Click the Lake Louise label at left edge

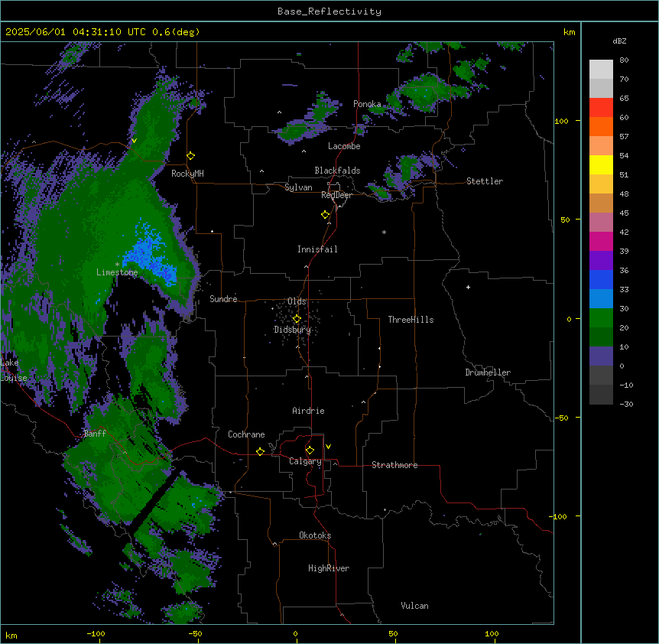(14, 370)
